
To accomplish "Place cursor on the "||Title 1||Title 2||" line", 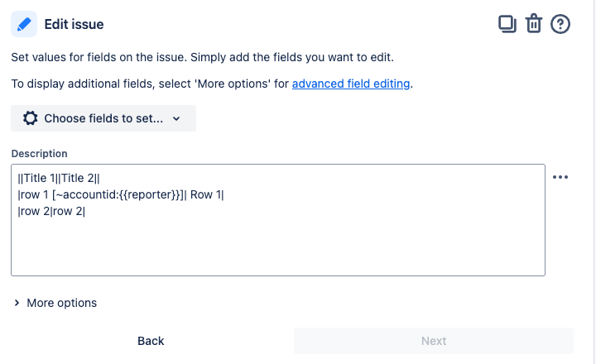I will pos(58,178).
